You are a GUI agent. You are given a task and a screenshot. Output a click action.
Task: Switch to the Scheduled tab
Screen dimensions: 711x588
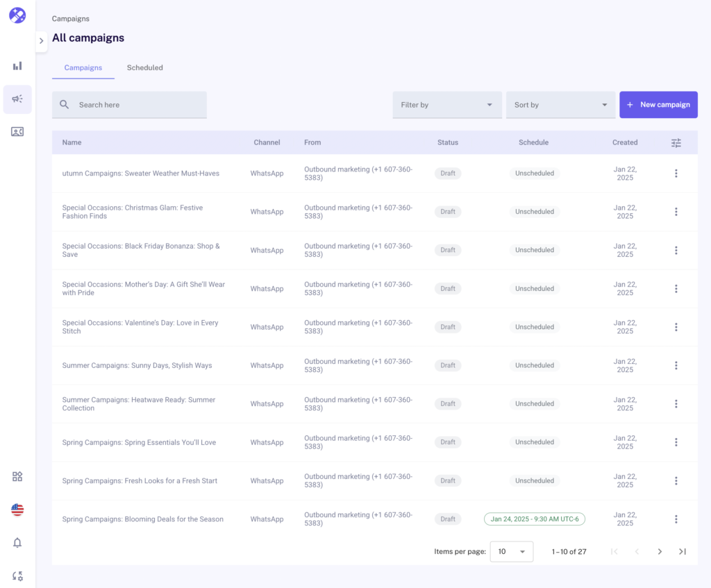[x=144, y=68]
